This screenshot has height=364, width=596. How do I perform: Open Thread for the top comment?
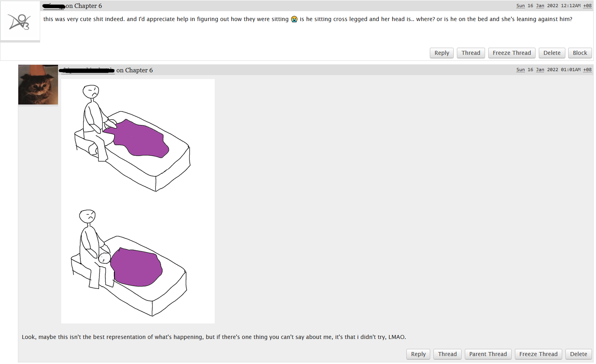click(x=470, y=53)
